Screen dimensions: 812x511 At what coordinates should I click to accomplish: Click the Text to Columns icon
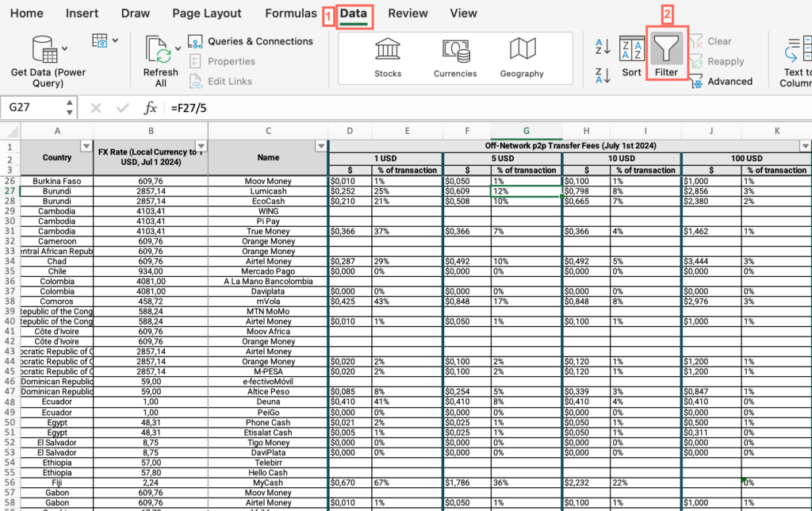point(798,50)
